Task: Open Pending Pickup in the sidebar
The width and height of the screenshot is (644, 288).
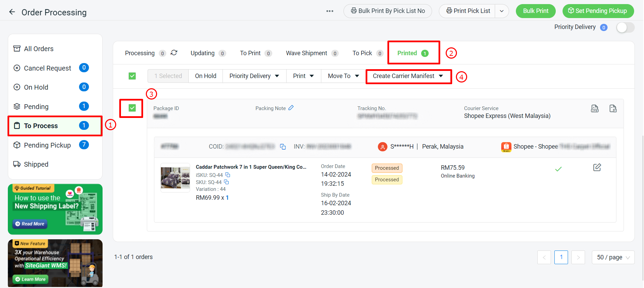Action: pyautogui.click(x=47, y=145)
